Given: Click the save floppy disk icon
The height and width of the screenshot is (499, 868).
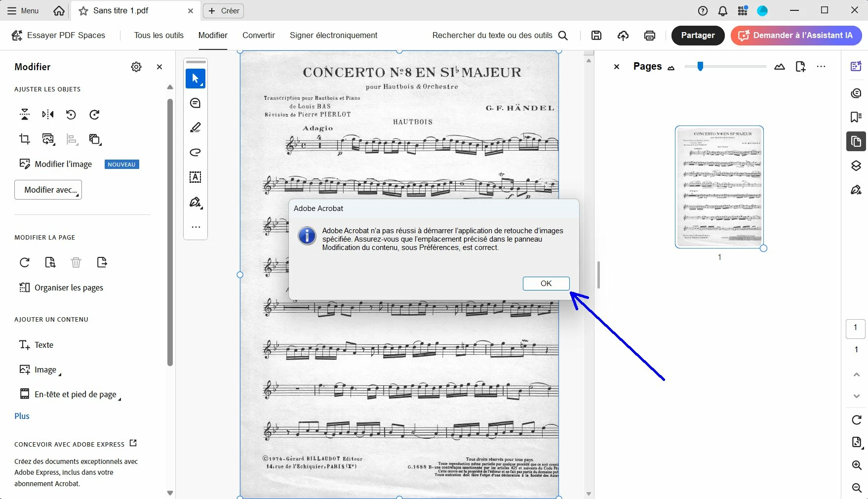Looking at the screenshot, I should (596, 35).
